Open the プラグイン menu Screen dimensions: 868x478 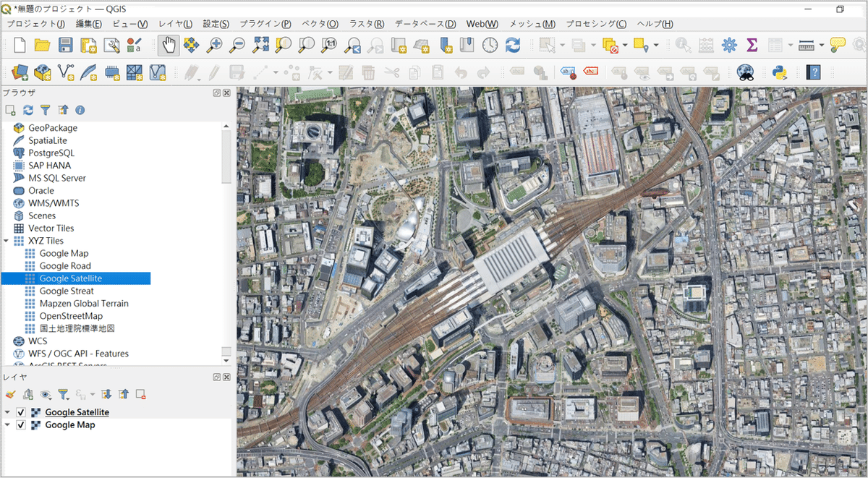pyautogui.click(x=265, y=24)
